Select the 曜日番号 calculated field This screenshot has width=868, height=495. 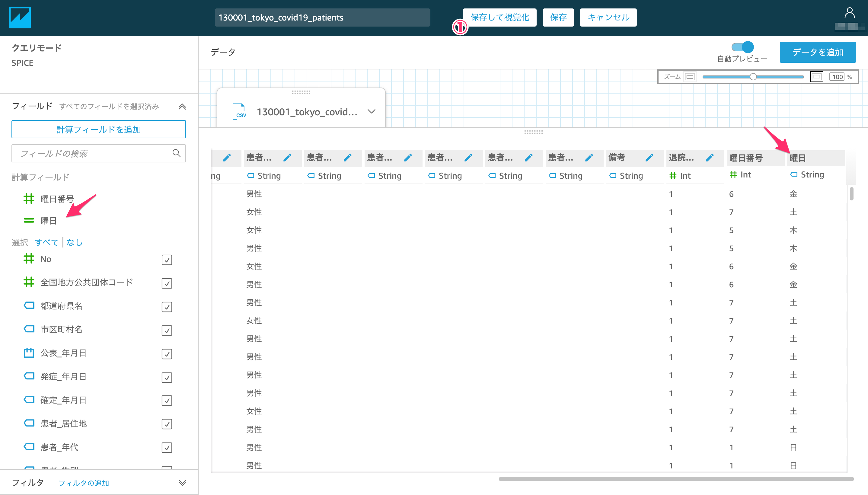(x=57, y=199)
